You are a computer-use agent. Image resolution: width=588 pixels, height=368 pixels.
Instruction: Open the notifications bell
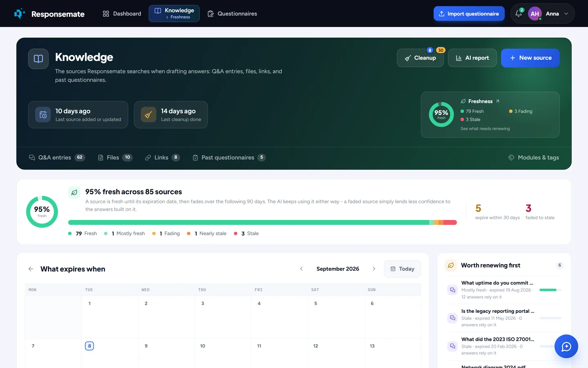coord(519,13)
